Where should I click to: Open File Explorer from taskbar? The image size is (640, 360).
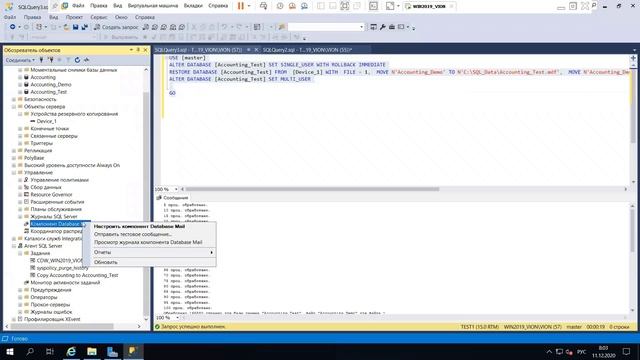pos(92,351)
